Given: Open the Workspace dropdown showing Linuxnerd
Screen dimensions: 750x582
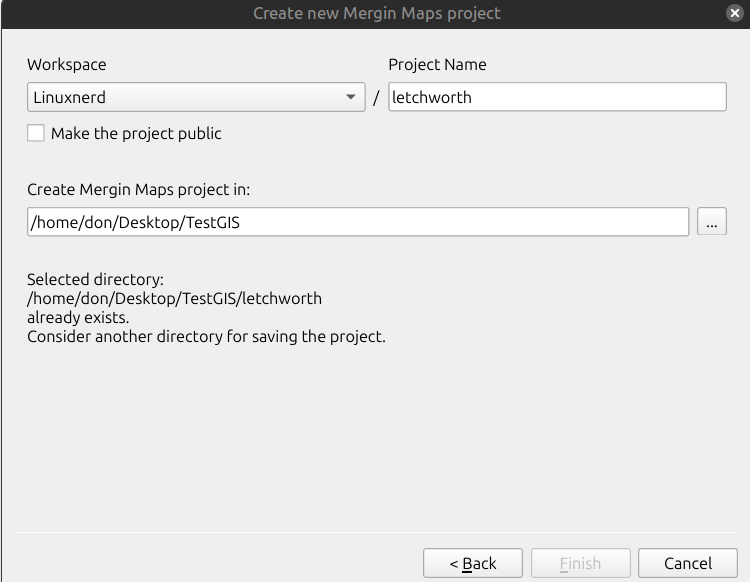Looking at the screenshot, I should pyautogui.click(x=196, y=97).
